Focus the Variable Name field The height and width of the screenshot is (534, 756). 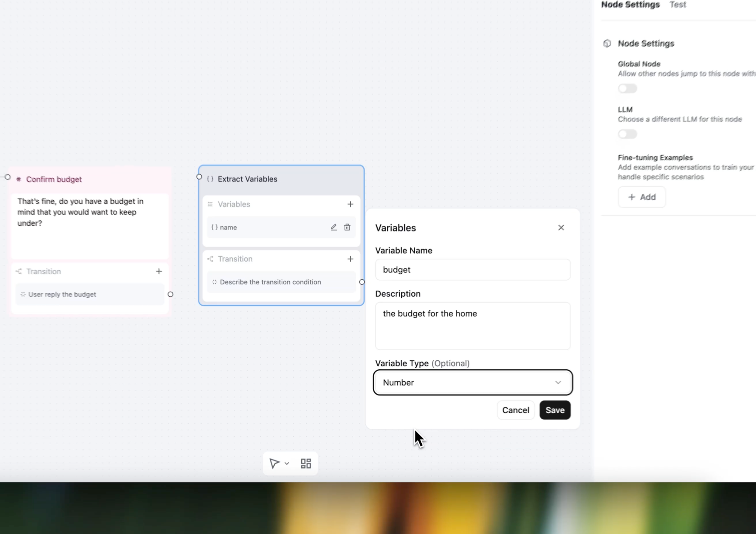click(x=472, y=270)
